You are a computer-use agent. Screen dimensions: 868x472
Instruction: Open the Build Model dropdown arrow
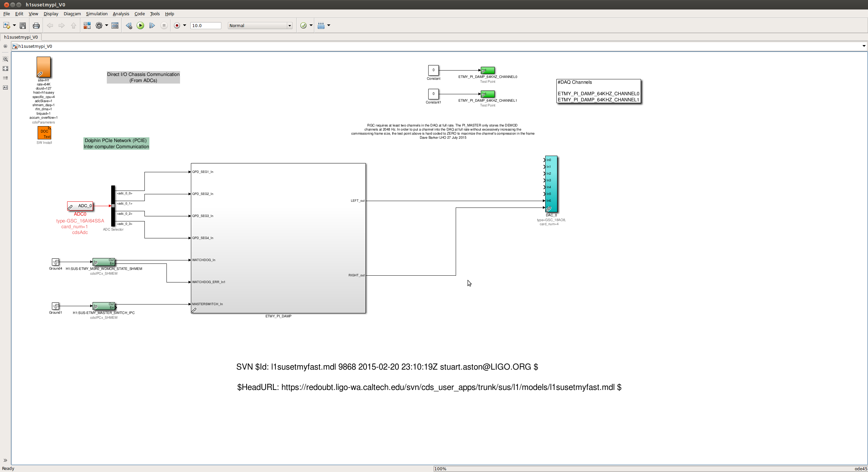pos(329,25)
